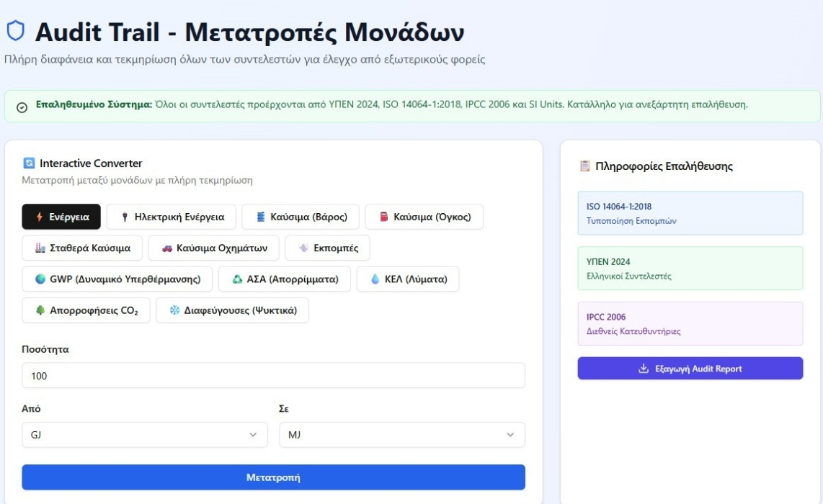Choose the Καύσιμα Οχημάτων category
823x504 pixels.
tap(214, 248)
